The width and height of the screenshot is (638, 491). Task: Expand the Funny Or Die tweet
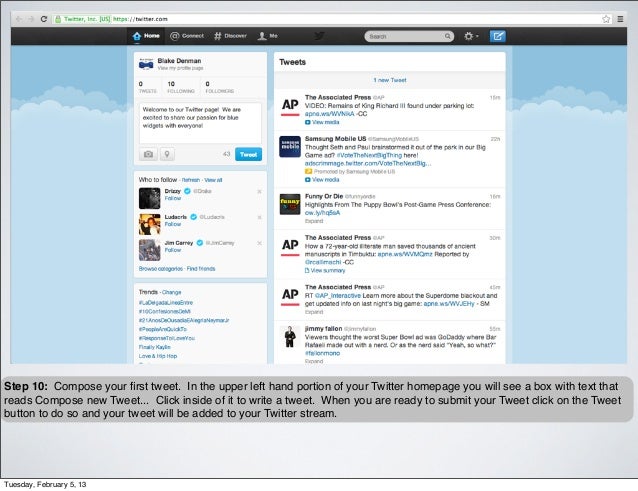point(314,221)
